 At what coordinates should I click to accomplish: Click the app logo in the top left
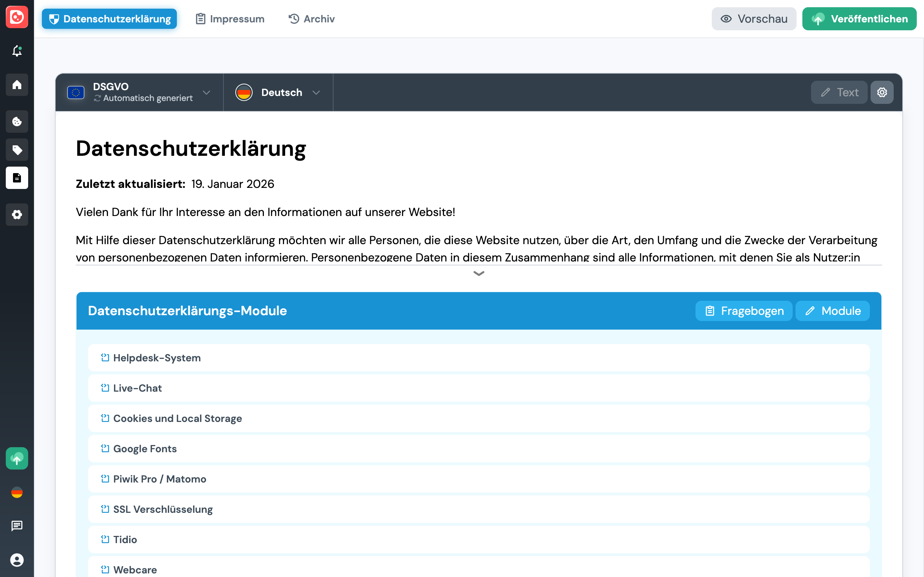point(17,17)
